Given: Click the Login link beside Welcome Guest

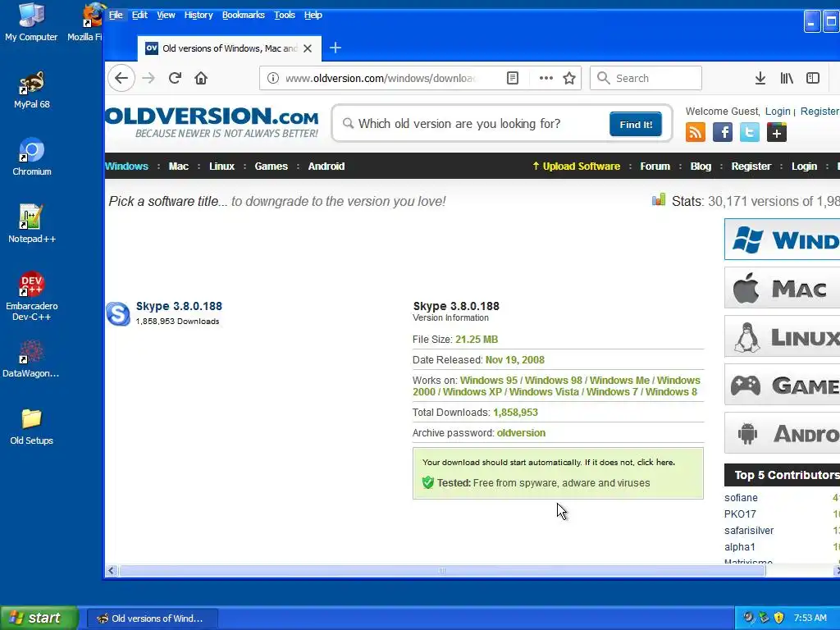Looking at the screenshot, I should point(778,111).
